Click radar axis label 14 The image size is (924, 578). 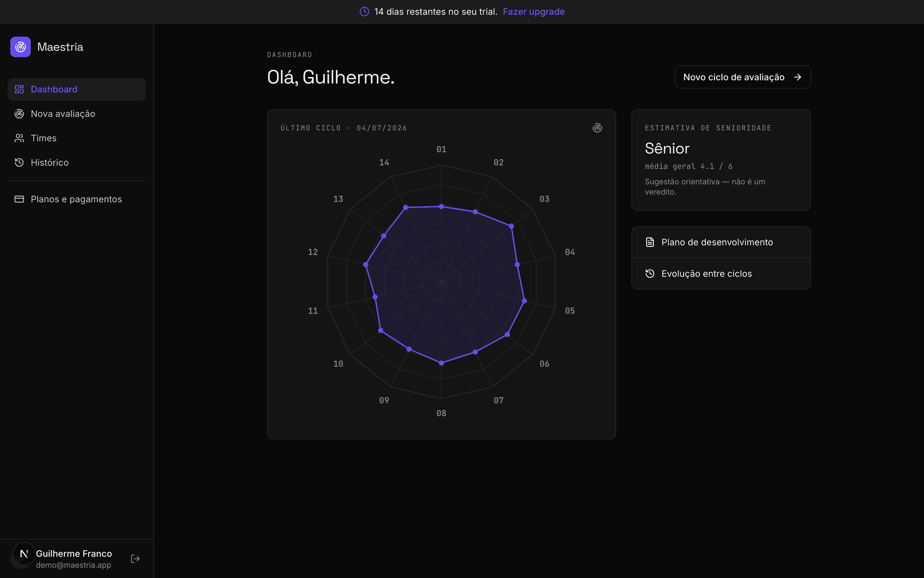click(384, 162)
